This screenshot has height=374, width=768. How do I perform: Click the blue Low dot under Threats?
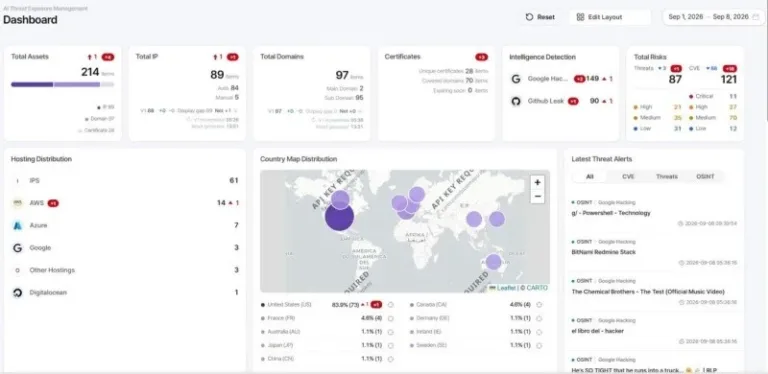(x=635, y=129)
